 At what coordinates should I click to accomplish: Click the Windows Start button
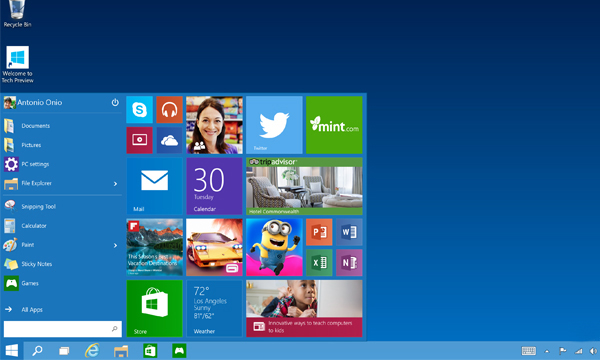point(11,350)
